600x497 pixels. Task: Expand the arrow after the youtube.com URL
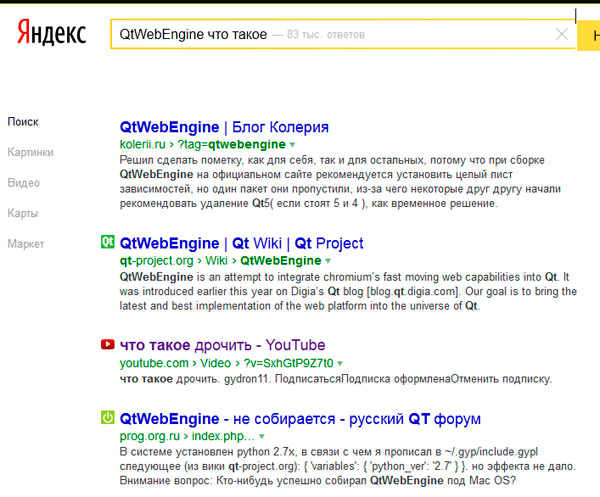[340, 363]
